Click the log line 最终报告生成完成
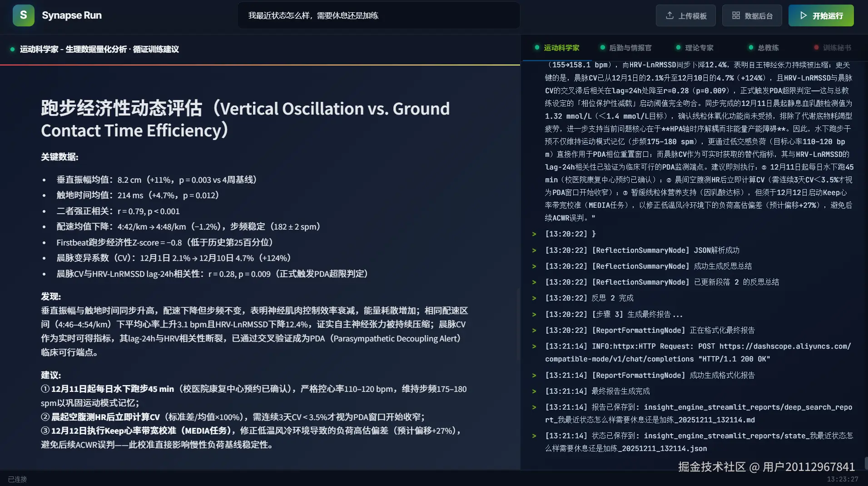 pyautogui.click(x=597, y=391)
